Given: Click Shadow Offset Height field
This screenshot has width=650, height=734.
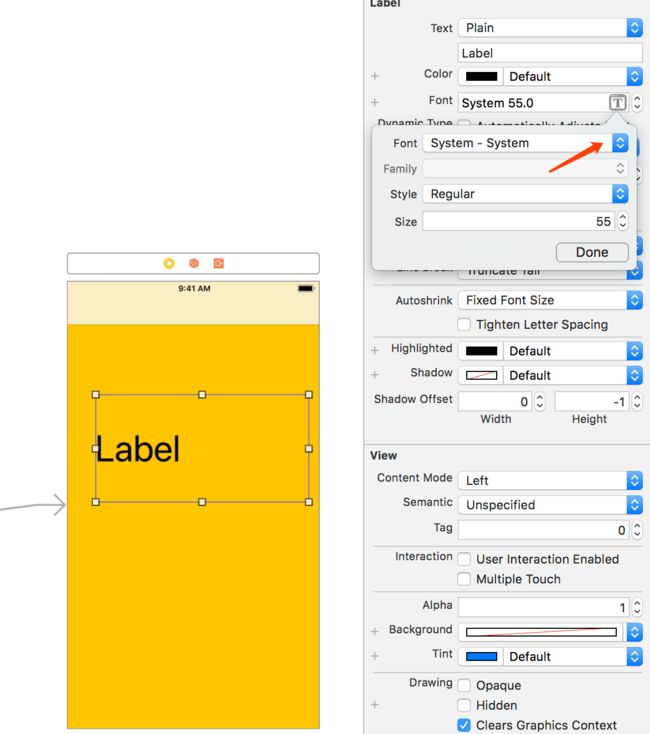Looking at the screenshot, I should pyautogui.click(x=592, y=401).
